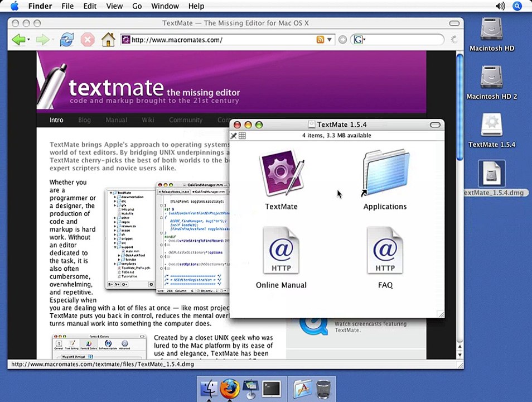Go to the Wiki page tab
532x402 pixels.
148,120
